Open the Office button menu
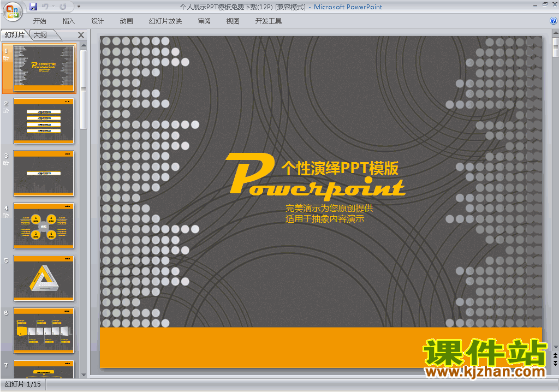The width and height of the screenshot is (559, 392). 13,12
